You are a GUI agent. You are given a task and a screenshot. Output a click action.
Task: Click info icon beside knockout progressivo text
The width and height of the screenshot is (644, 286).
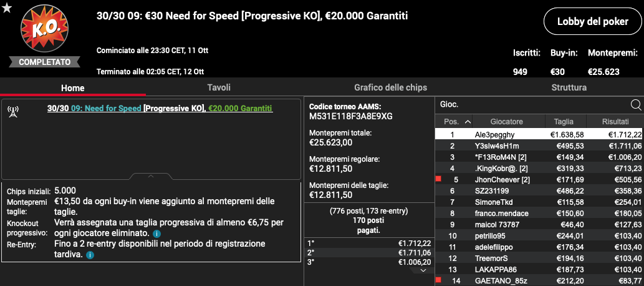(x=156, y=234)
